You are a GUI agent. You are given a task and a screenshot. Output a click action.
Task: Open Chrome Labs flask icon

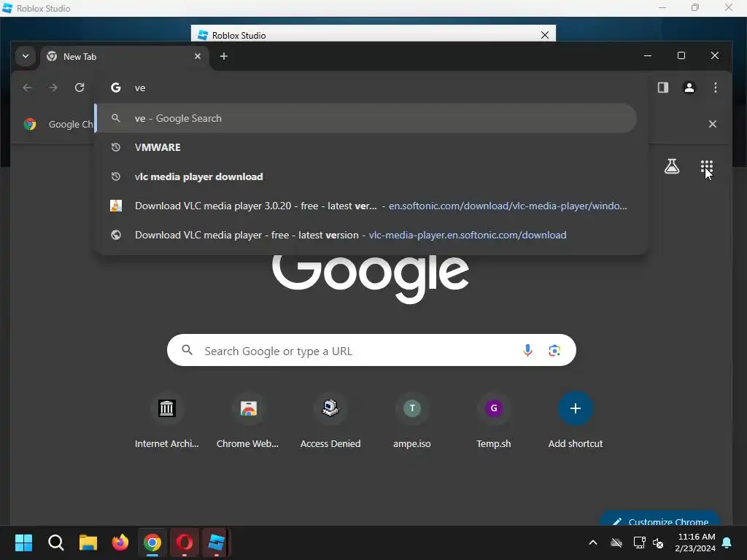[672, 167]
